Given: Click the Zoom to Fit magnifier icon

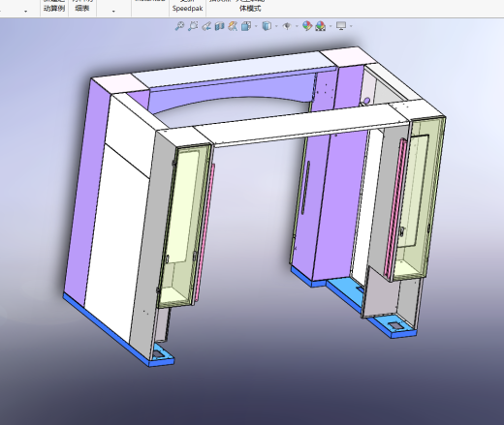Looking at the screenshot, I should [179, 26].
